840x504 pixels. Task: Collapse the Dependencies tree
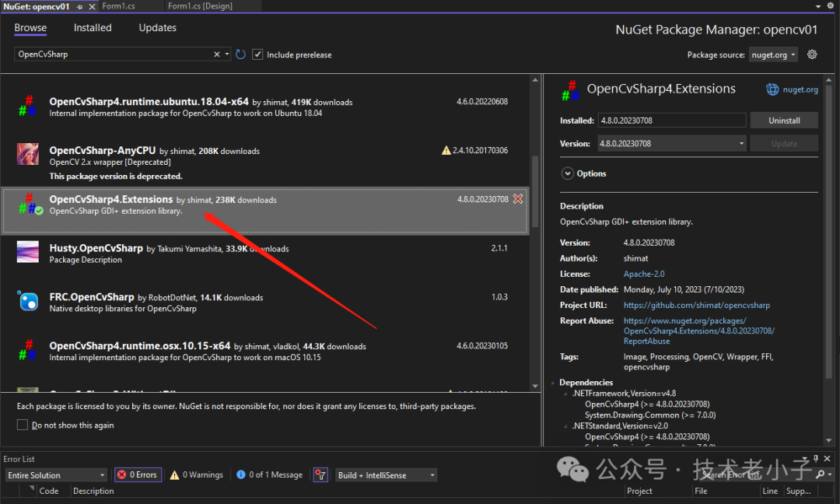pos(553,383)
